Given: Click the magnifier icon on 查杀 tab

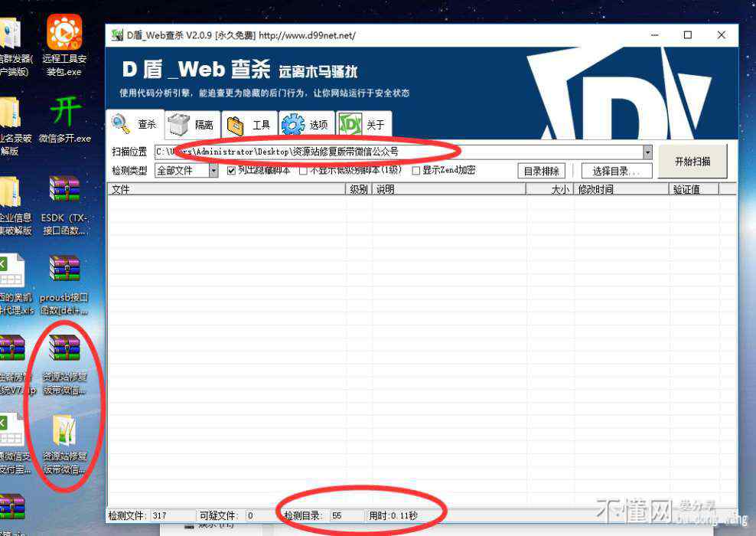Looking at the screenshot, I should (121, 124).
